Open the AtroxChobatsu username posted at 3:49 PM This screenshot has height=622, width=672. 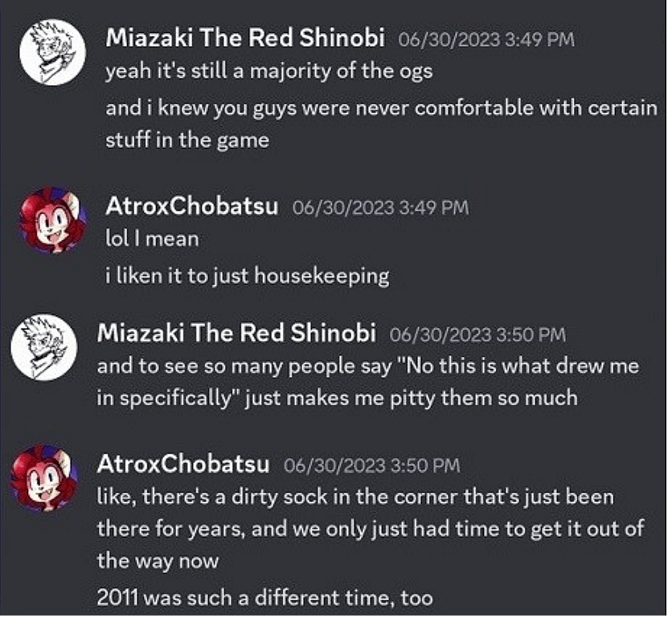point(192,207)
